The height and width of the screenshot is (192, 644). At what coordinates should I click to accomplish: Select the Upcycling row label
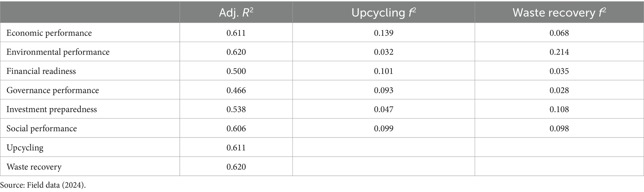point(25,148)
